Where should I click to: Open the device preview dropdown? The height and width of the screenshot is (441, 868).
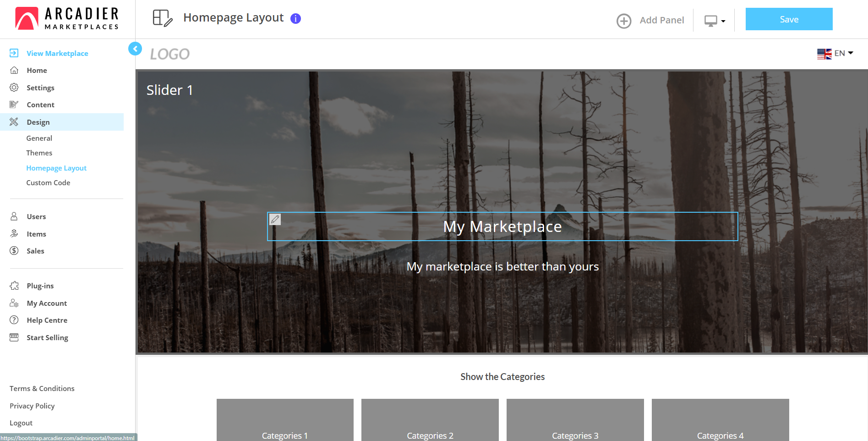tap(714, 21)
